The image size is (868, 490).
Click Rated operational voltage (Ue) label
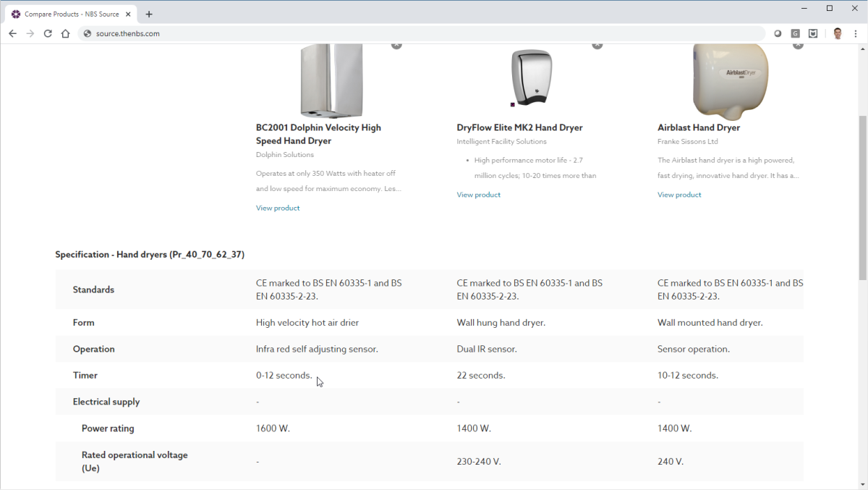135,462
